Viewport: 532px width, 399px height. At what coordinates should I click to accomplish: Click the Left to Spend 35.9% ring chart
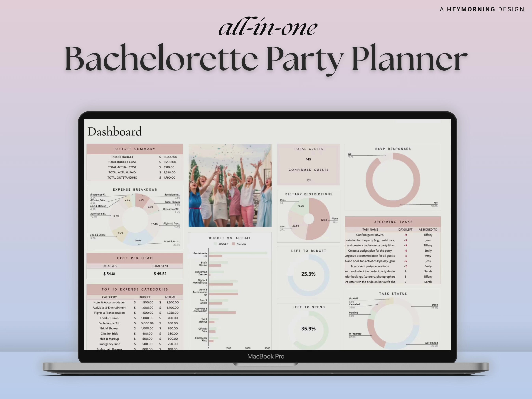tap(308, 328)
